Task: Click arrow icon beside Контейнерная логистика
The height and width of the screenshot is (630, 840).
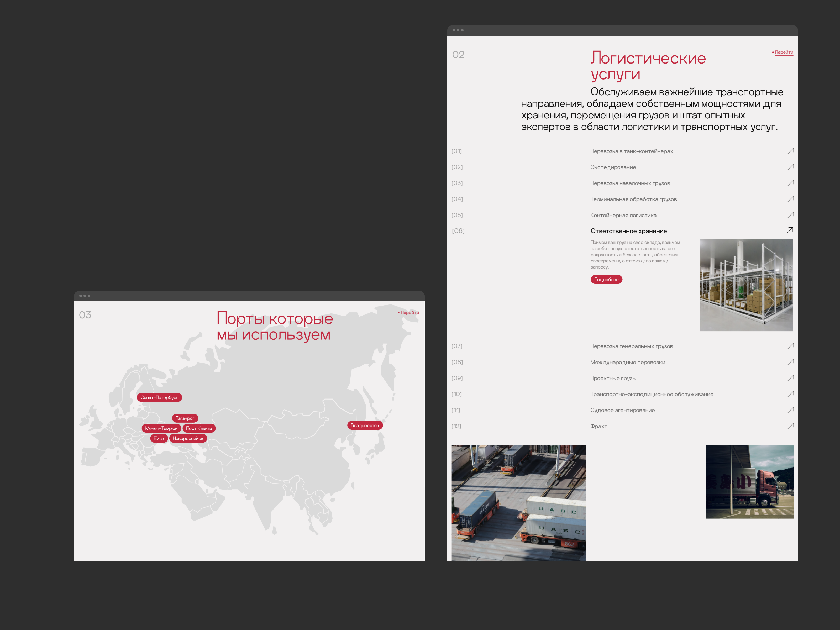Action: point(791,214)
